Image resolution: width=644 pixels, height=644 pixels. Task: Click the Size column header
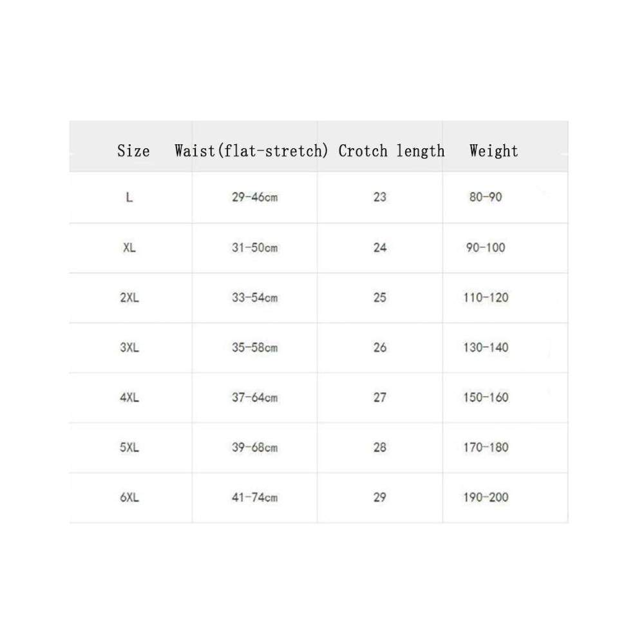pyautogui.click(x=133, y=151)
